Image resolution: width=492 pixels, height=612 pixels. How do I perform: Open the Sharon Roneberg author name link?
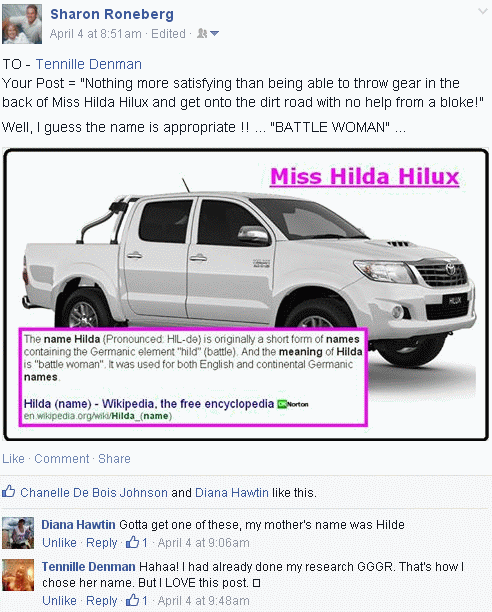pos(112,14)
